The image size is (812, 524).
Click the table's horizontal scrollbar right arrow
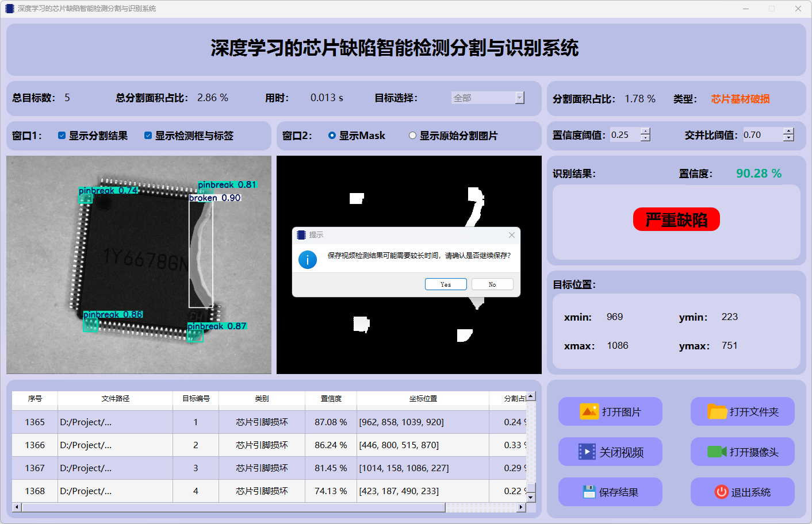pyautogui.click(x=521, y=507)
